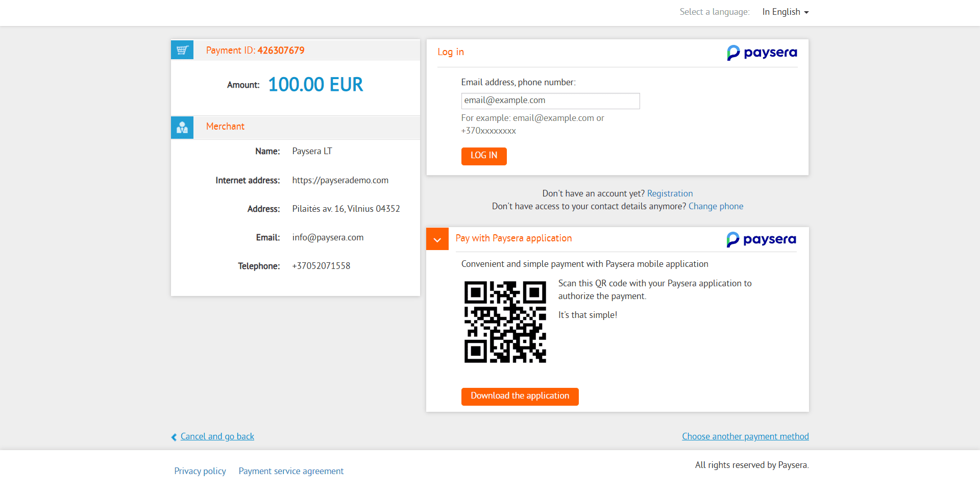Click the merchant internet address payserademo.com
Image resolution: width=980 pixels, height=495 pixels.
(340, 180)
